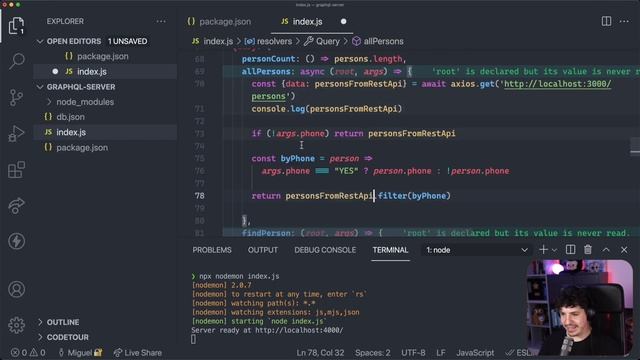Open the Manage gear settings icon
Image resolution: width=640 pixels, height=360 pixels.
[x=16, y=325]
